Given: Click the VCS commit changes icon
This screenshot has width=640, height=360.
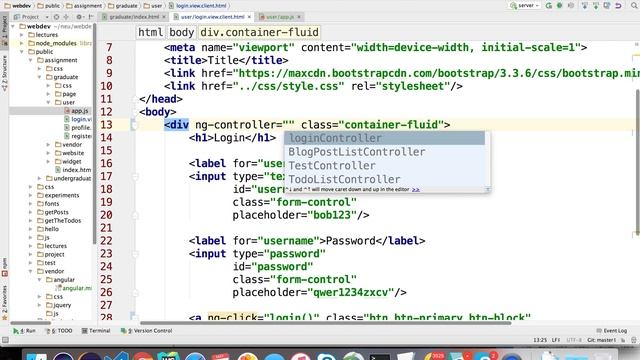Looking at the screenshot, I should [596, 6].
